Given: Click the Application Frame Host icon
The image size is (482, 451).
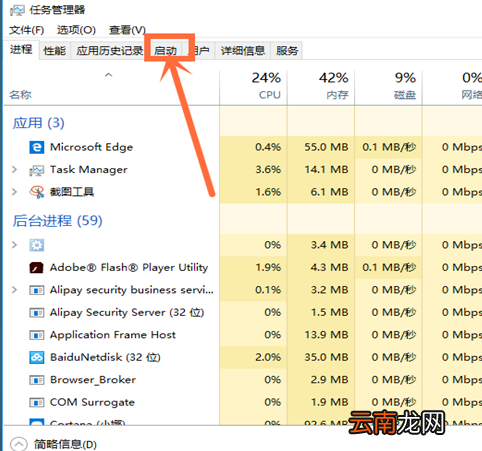Looking at the screenshot, I should [x=37, y=335].
